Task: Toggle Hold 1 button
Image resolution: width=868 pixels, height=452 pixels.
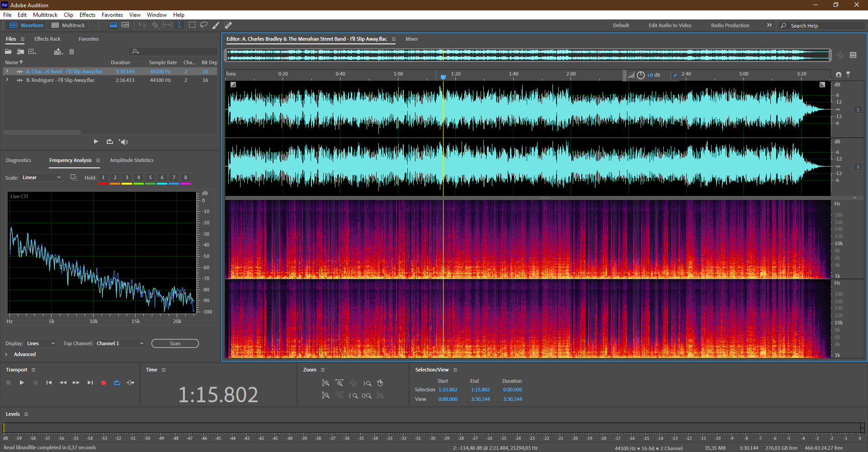Action: point(103,178)
